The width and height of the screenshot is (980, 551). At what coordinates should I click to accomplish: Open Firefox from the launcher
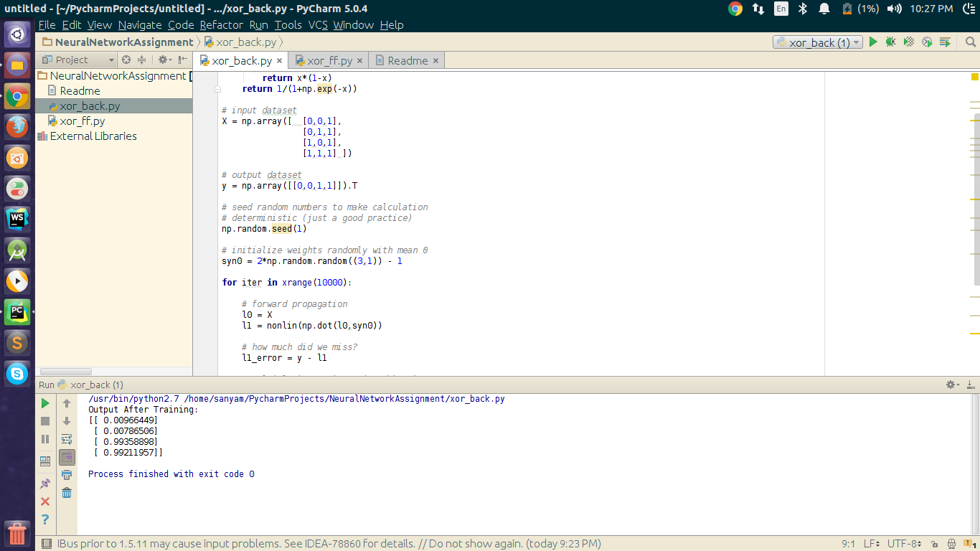pyautogui.click(x=17, y=127)
